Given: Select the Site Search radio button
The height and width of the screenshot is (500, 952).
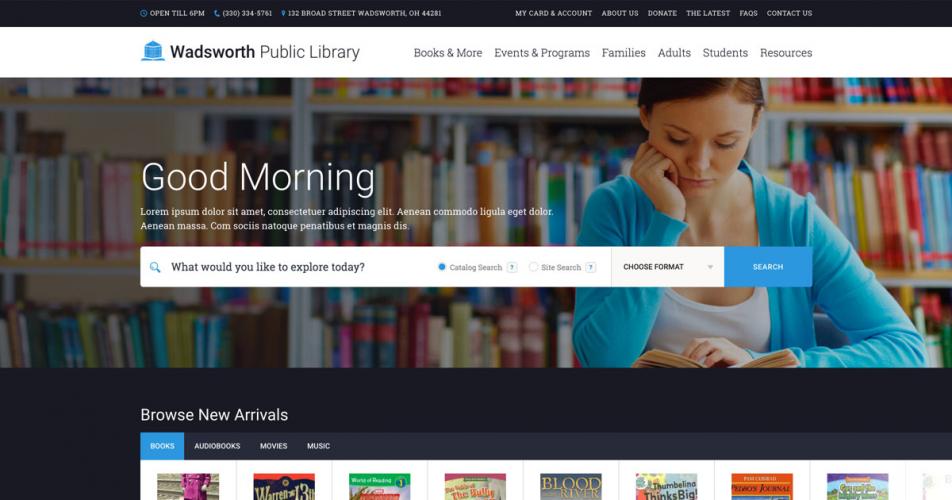Looking at the screenshot, I should 533,266.
